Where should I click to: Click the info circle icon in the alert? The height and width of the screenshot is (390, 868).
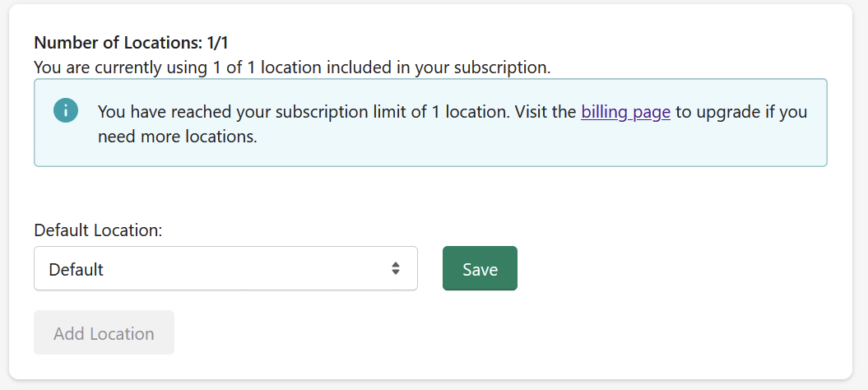[x=66, y=110]
